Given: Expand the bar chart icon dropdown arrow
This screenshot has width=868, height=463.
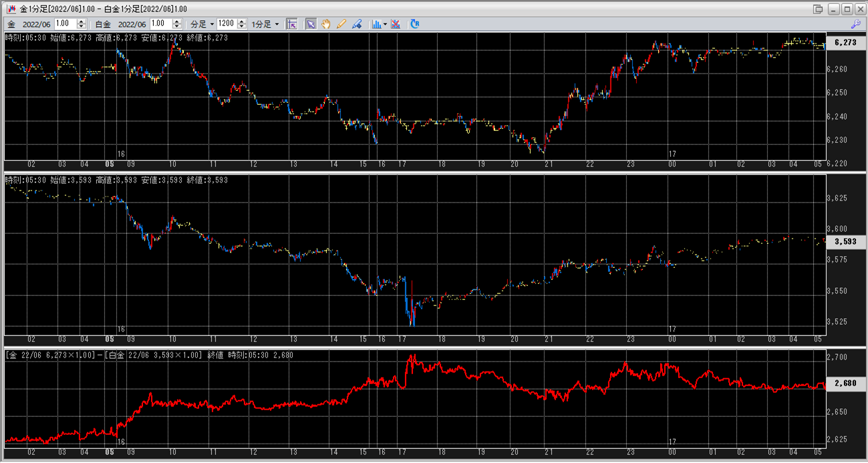Looking at the screenshot, I should 386,24.
